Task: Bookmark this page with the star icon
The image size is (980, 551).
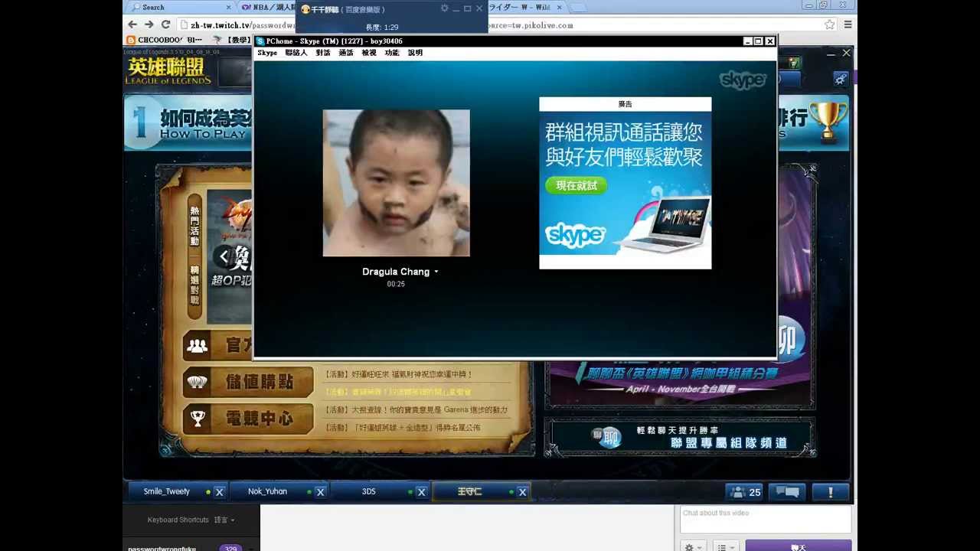Action: (x=830, y=24)
